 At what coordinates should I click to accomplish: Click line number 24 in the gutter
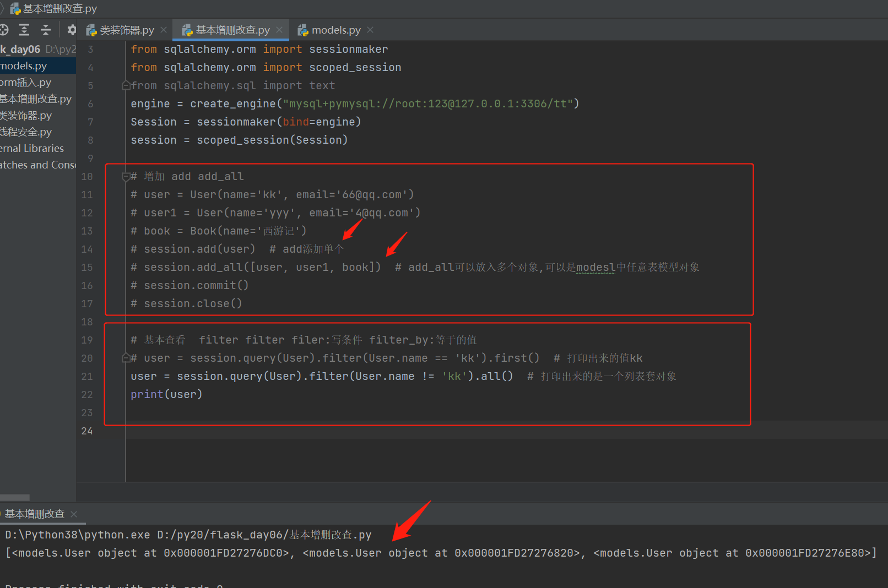tap(87, 431)
